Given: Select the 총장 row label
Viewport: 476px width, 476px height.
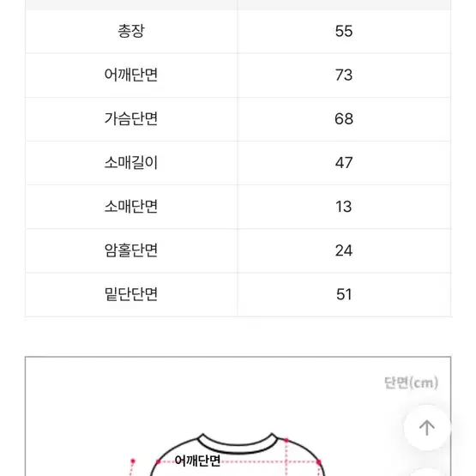Looking at the screenshot, I should coord(131,31).
